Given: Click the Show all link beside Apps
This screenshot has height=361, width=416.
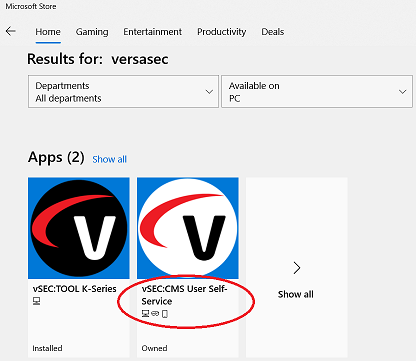Looking at the screenshot, I should (110, 159).
